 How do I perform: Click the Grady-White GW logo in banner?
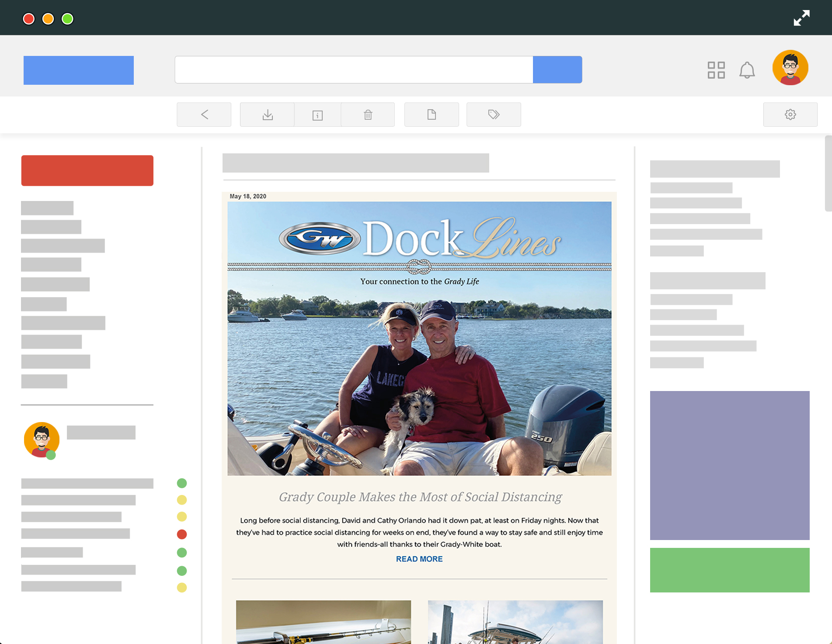pos(320,239)
